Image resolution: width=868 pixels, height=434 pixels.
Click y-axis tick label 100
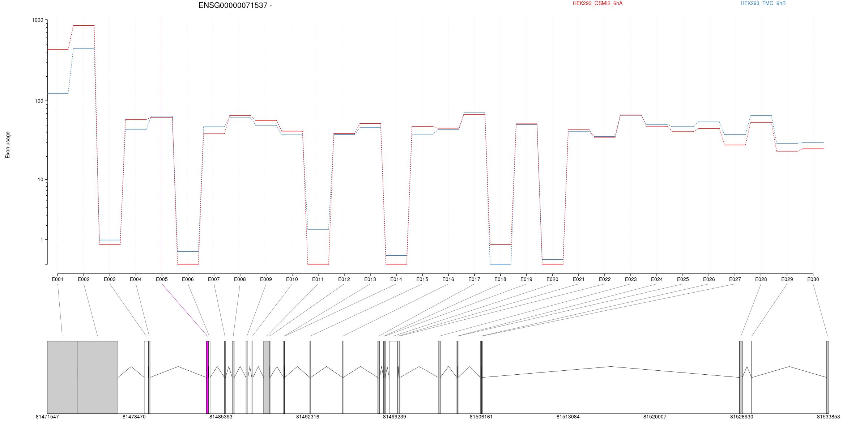tap(39, 101)
